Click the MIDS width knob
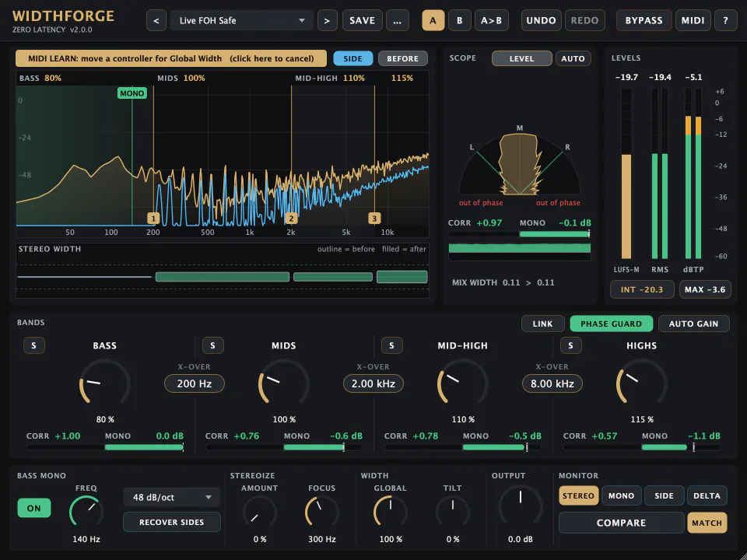This screenshot has width=747, height=560. click(284, 383)
